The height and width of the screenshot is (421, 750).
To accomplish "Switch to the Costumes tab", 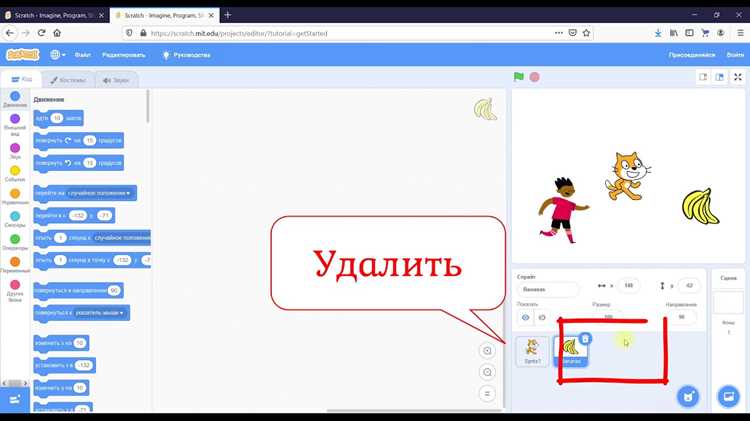I will tap(68, 80).
